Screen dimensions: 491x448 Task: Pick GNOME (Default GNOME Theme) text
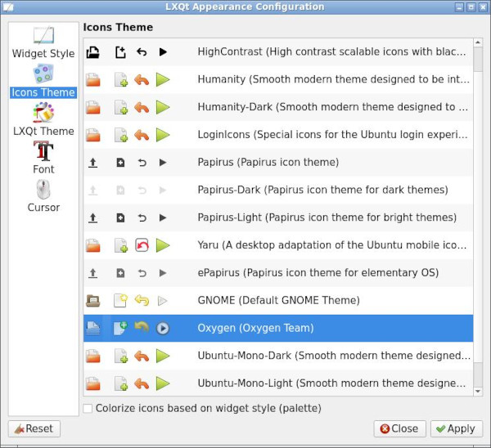click(279, 300)
